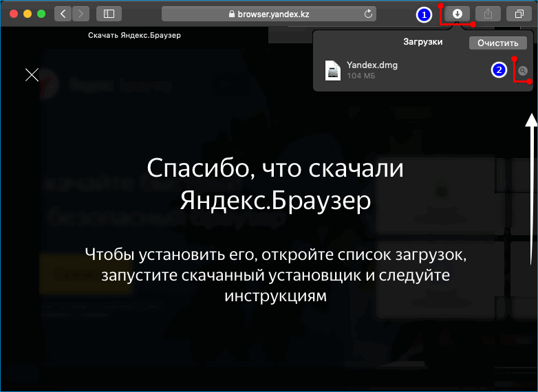The height and width of the screenshot is (392, 538).
Task: Select the Скачать Яндекс.Браузер tab
Action: coord(134,35)
